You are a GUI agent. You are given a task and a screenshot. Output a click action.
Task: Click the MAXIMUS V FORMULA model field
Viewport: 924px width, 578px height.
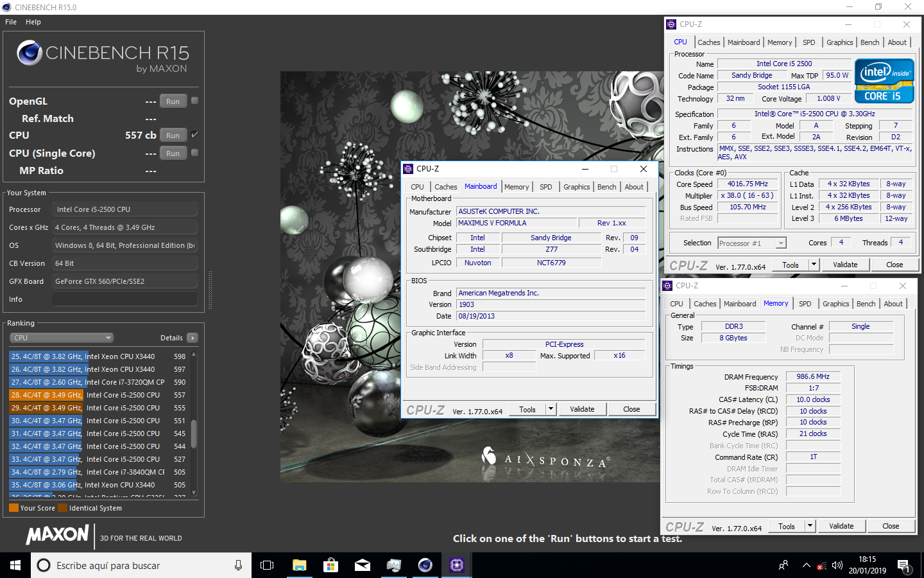(517, 223)
